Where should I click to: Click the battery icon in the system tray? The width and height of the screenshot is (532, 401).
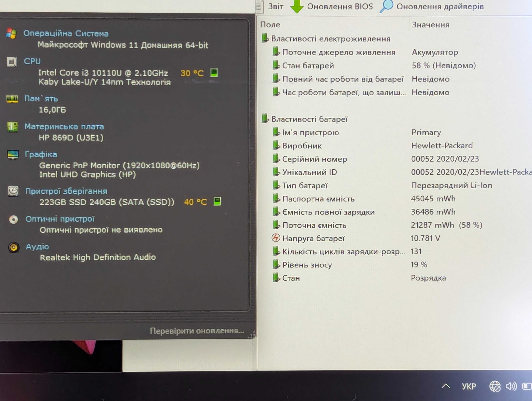click(527, 387)
